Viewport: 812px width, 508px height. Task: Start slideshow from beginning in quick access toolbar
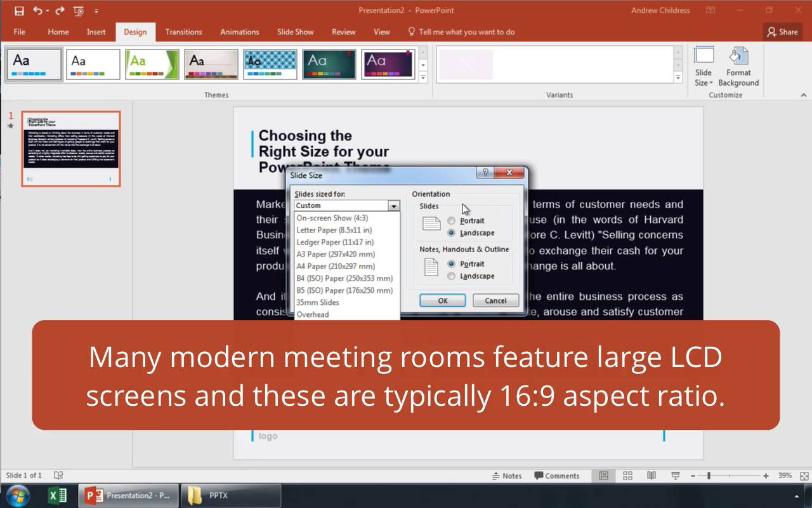(79, 11)
